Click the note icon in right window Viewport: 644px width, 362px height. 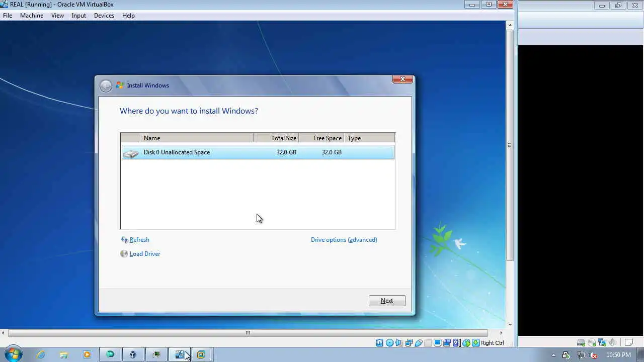[629, 342]
